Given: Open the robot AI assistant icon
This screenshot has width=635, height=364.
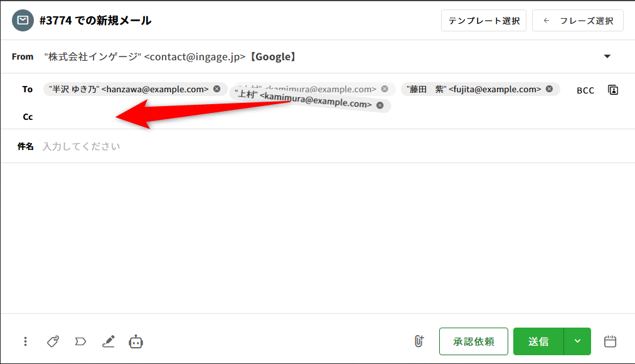Looking at the screenshot, I should (136, 341).
